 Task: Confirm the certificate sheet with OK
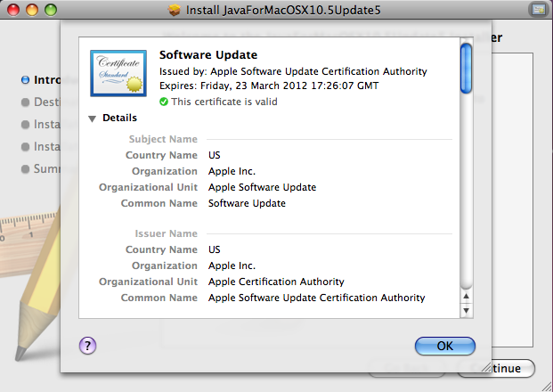(445, 346)
